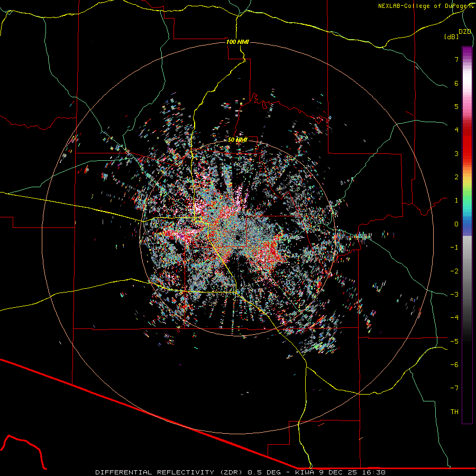The width and height of the screenshot is (476, 476).
Task: Click the DZD scale title label
Action: click(x=465, y=32)
